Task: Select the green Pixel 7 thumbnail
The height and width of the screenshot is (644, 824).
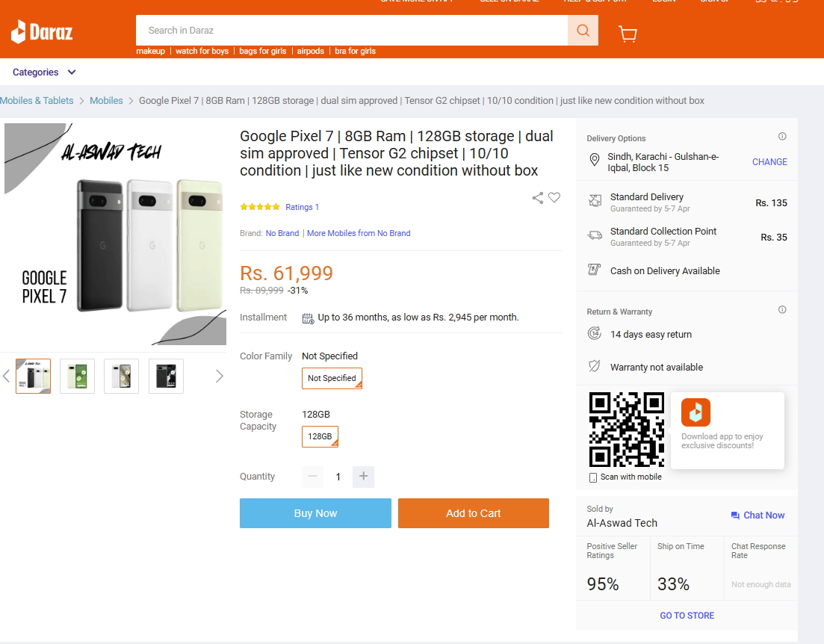Action: 77,377
